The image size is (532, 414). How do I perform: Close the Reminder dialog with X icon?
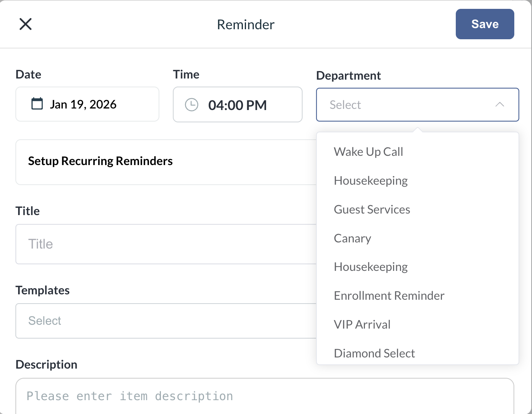click(25, 24)
